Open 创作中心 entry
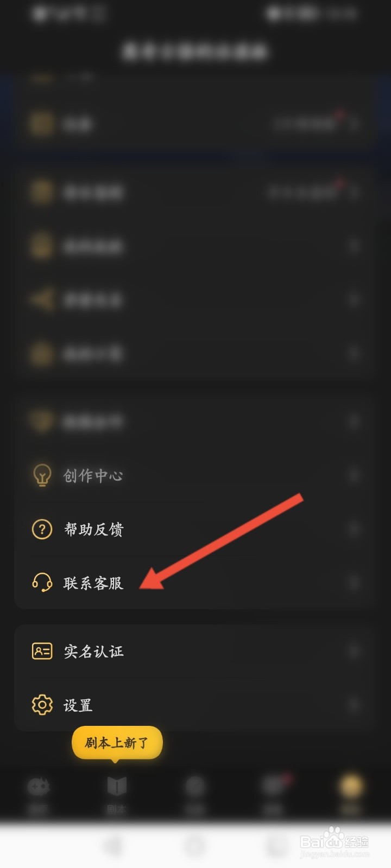This screenshot has width=391, height=868. tap(195, 476)
